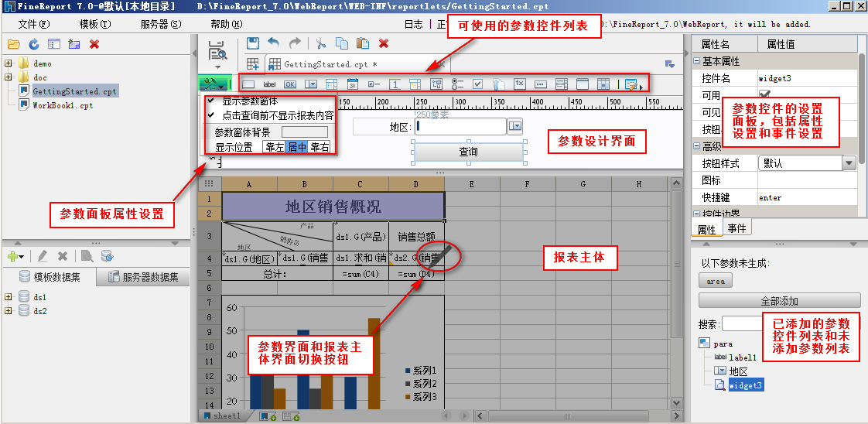Click the 查询 button in the parameter pane
Image resolution: width=868 pixels, height=424 pixels.
(468, 152)
